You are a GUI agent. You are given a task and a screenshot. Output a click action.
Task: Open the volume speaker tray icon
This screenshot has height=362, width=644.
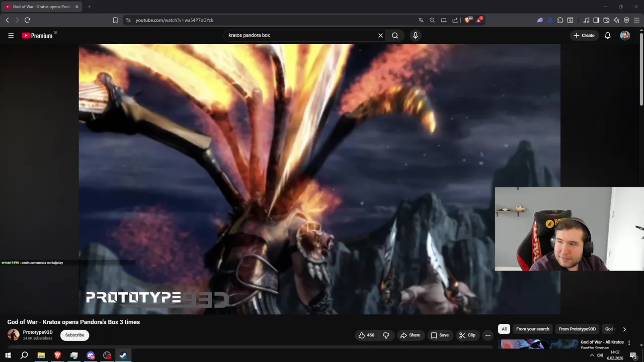(x=600, y=355)
